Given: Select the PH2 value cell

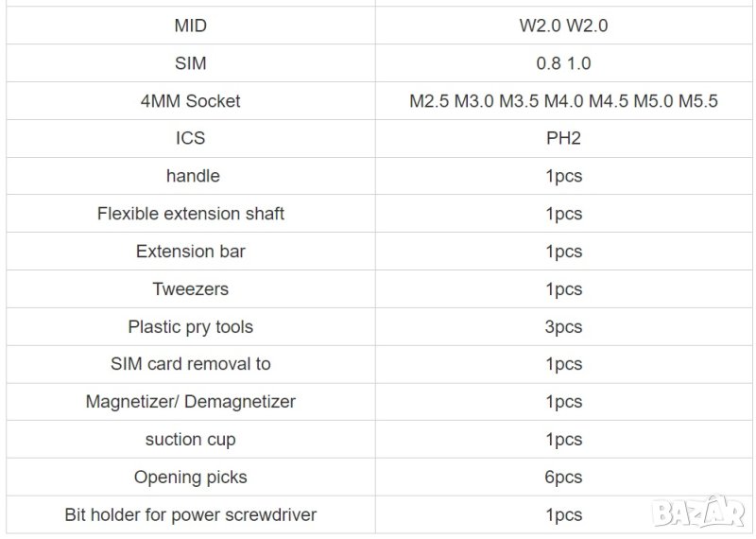Looking at the screenshot, I should (563, 138).
